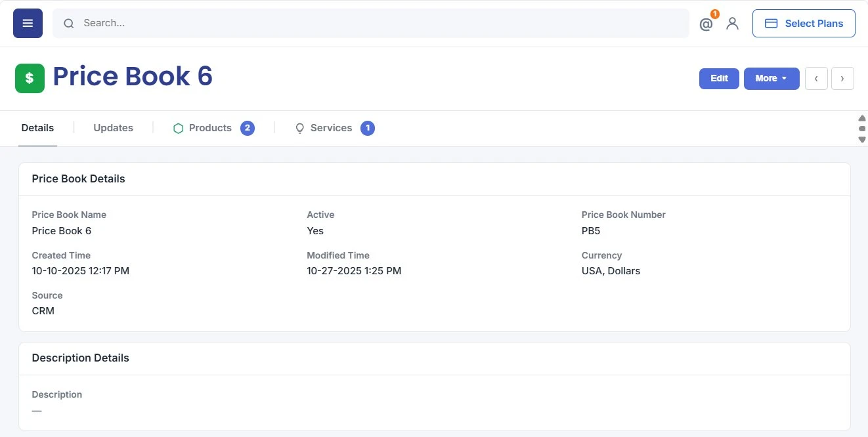
Task: Click the 'Source' field label
Action: (47, 295)
